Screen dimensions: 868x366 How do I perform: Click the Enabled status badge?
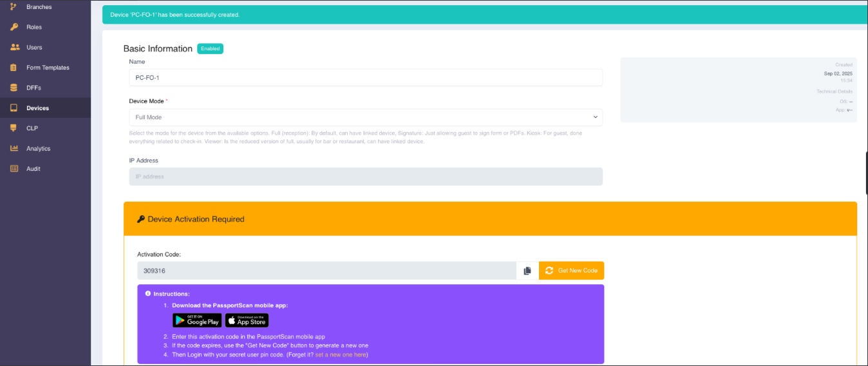tap(210, 48)
